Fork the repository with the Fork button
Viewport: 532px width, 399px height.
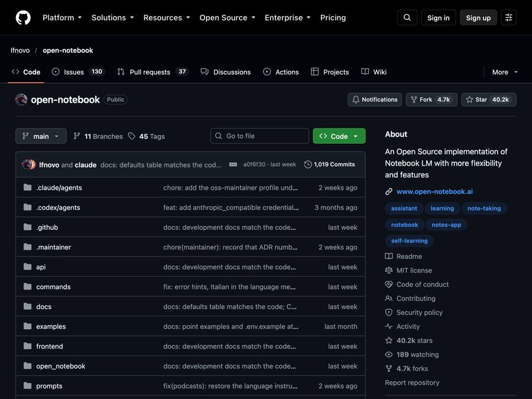click(432, 100)
